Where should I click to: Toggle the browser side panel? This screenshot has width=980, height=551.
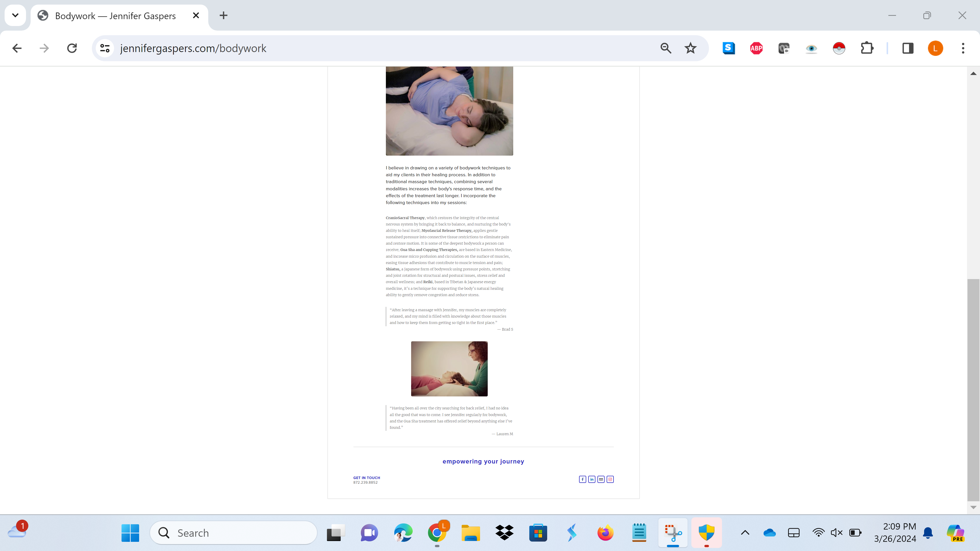point(908,48)
